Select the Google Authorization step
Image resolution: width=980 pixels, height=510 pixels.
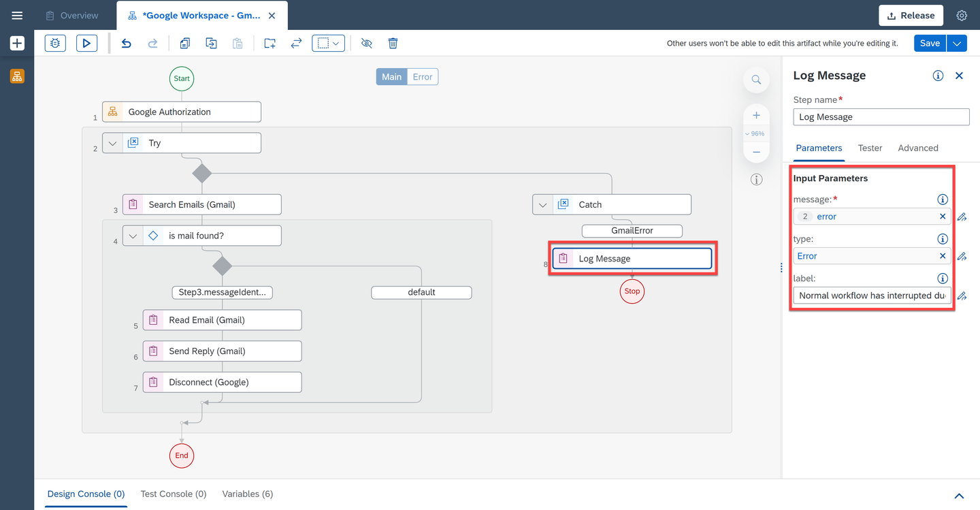point(182,112)
